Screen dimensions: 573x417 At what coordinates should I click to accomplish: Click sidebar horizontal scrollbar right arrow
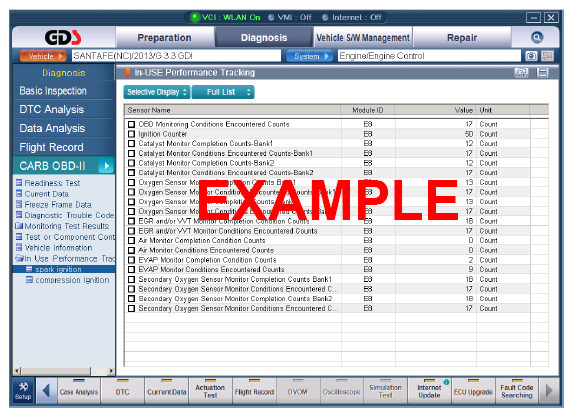pos(111,371)
